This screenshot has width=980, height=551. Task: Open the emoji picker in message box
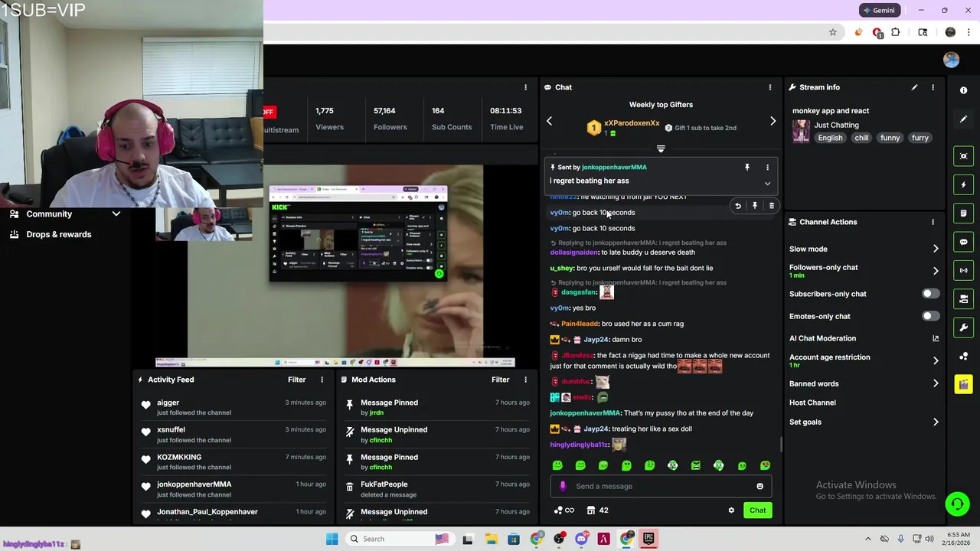point(759,486)
